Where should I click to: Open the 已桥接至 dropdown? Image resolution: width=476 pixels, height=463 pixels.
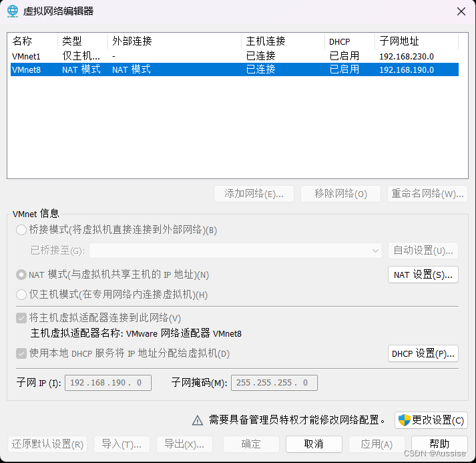[236, 251]
